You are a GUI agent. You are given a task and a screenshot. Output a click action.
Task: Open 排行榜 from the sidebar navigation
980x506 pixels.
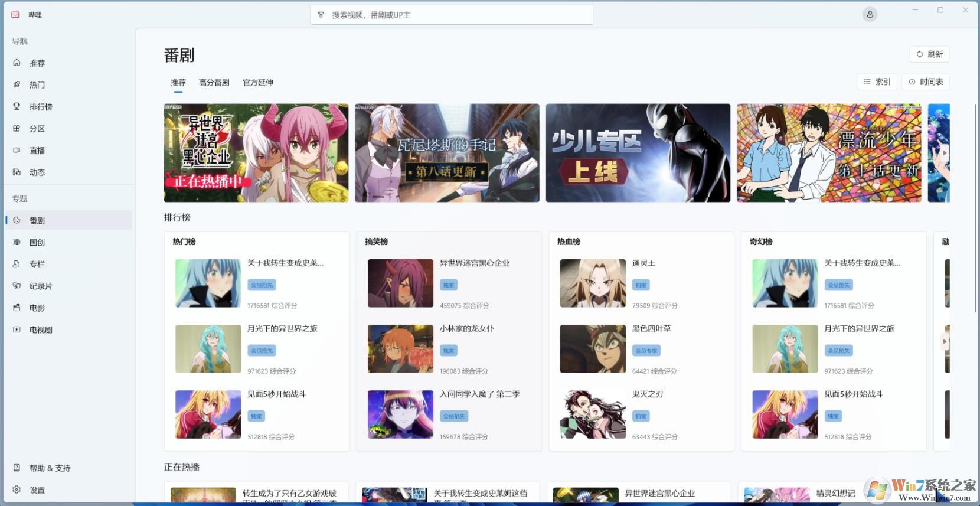[68, 107]
